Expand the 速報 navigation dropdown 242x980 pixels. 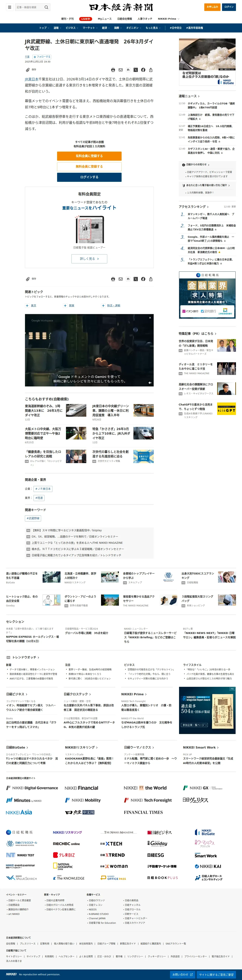tap(57, 28)
